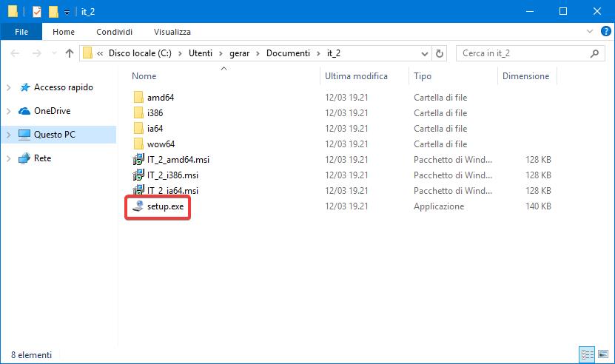The height and width of the screenshot is (364, 615).
Task: Click the setup.exe file name
Action: [165, 206]
